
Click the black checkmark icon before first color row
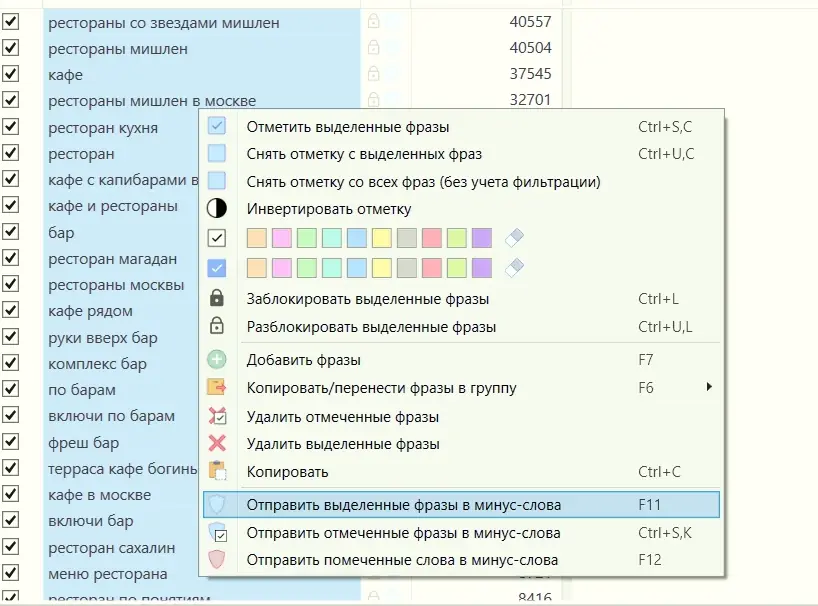[216, 238]
